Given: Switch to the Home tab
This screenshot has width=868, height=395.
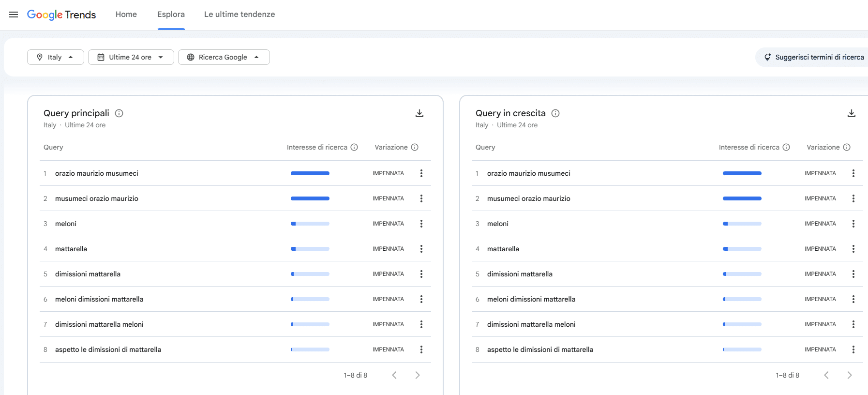Looking at the screenshot, I should click(126, 15).
